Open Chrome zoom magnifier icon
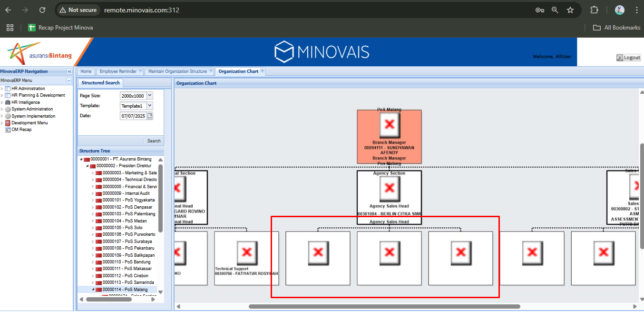 point(555,10)
